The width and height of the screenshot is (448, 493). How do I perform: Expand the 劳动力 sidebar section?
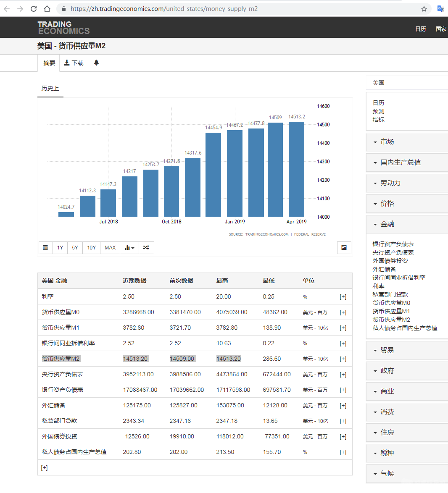(x=407, y=183)
